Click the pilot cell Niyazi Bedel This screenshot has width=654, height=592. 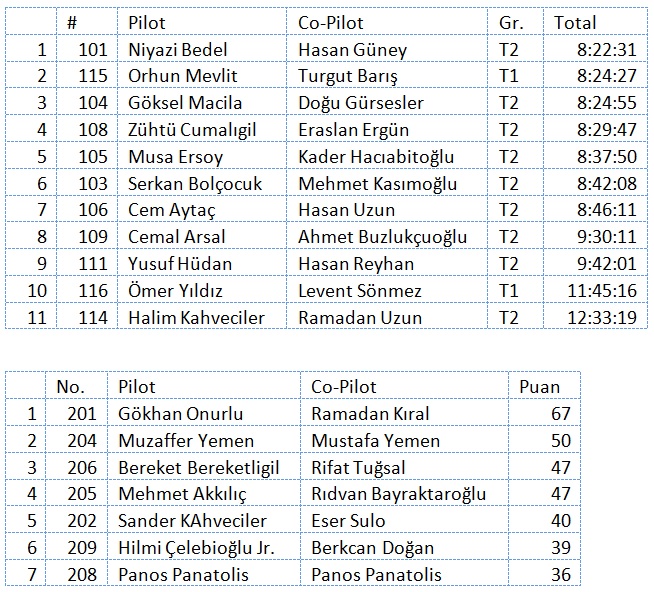click(x=178, y=49)
